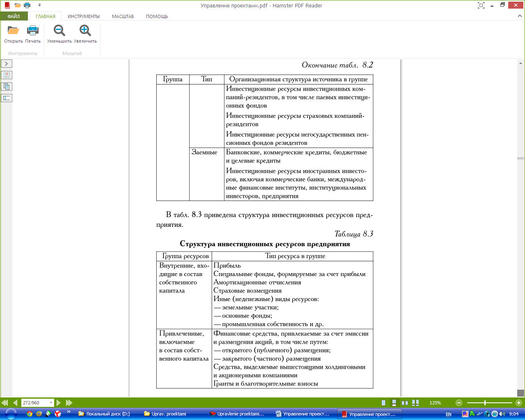This screenshot has height=420, width=525.
Task: Go to the last page
Action: click(69, 403)
